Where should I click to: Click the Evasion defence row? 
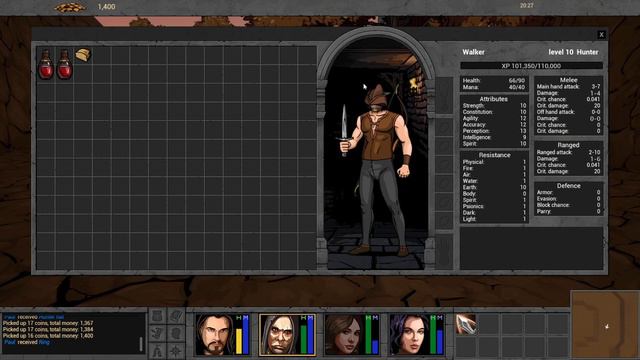568,199
